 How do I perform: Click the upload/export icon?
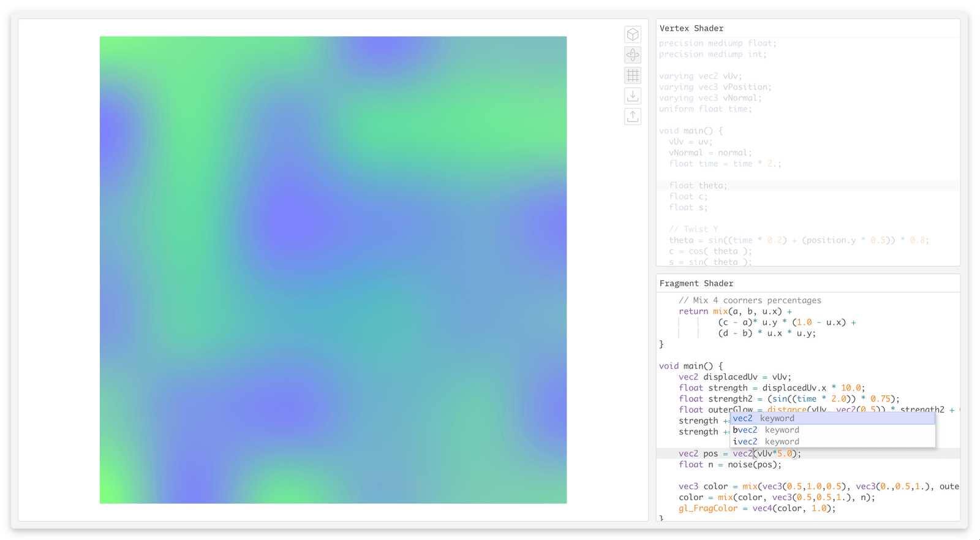click(x=633, y=116)
